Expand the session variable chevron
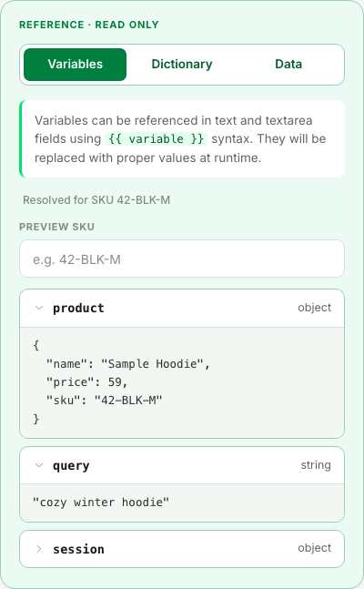This screenshot has width=364, height=589. 39,549
